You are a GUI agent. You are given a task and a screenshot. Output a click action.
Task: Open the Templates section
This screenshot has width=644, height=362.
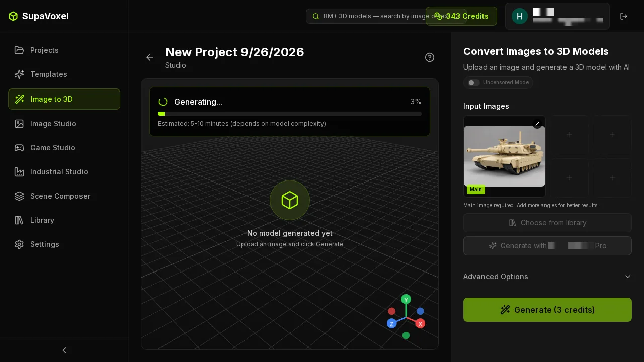64,74
